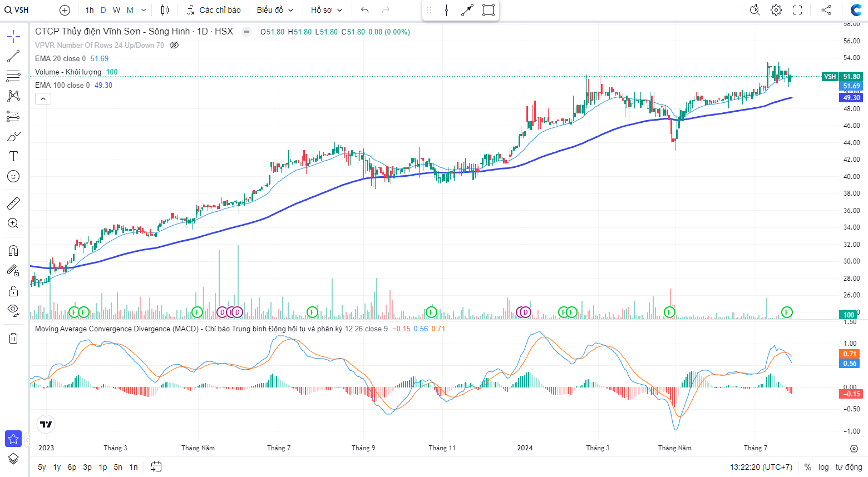Redo the chart action
868x477 pixels.
[386, 10]
